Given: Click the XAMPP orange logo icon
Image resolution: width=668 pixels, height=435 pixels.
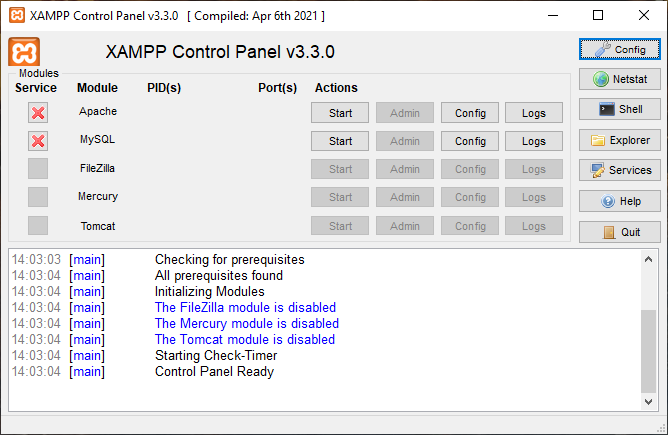Looking at the screenshot, I should pos(24,52).
